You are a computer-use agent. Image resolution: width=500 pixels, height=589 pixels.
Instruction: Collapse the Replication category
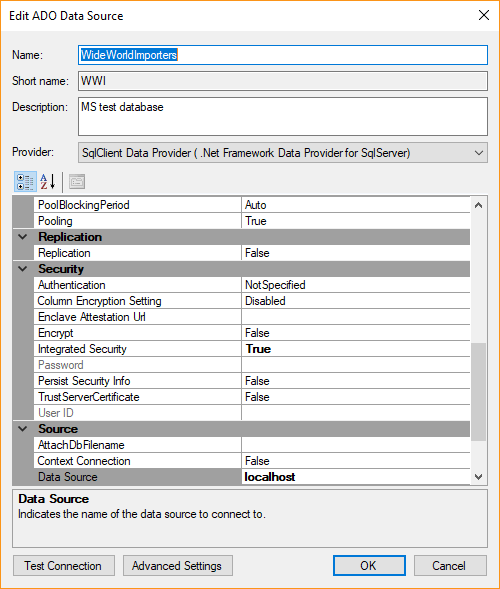pyautogui.click(x=23, y=237)
